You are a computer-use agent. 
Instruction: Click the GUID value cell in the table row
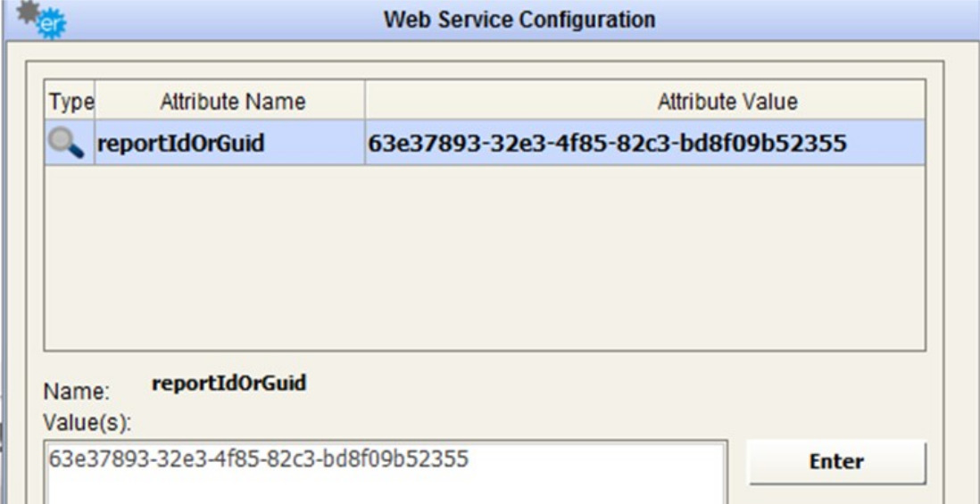[x=607, y=143]
